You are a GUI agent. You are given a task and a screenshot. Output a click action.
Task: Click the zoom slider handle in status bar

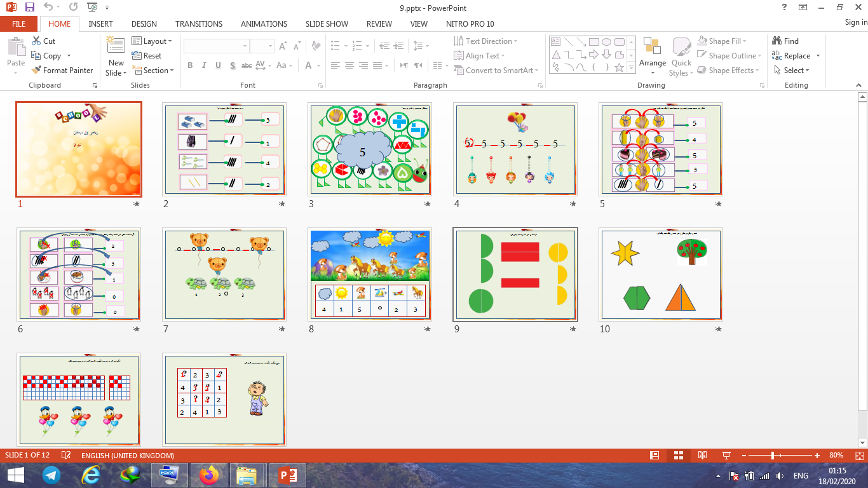tap(772, 456)
